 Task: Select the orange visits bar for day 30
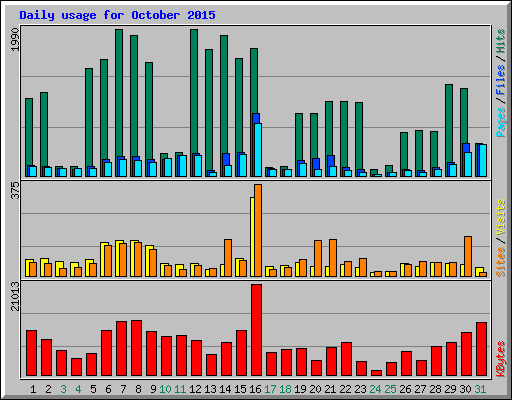pos(468,256)
